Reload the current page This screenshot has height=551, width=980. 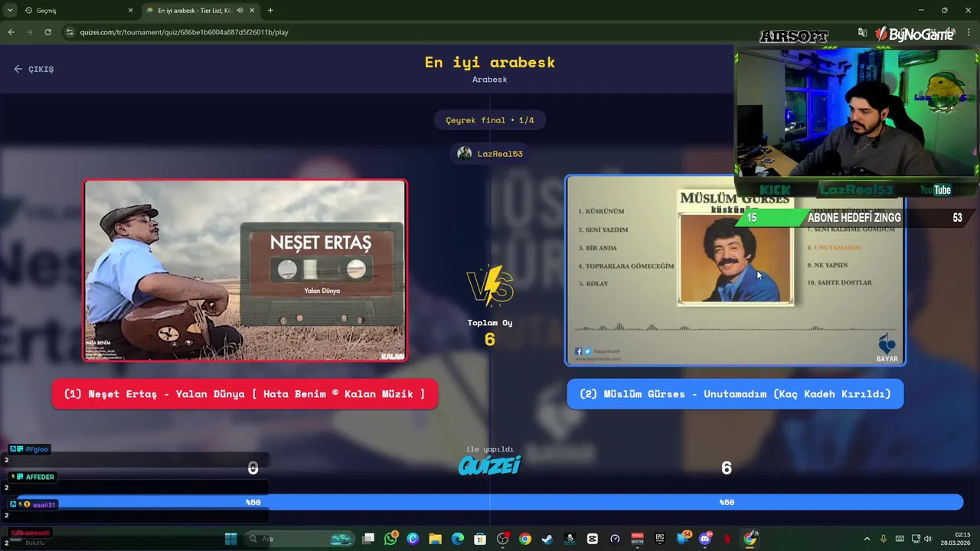pyautogui.click(x=47, y=32)
